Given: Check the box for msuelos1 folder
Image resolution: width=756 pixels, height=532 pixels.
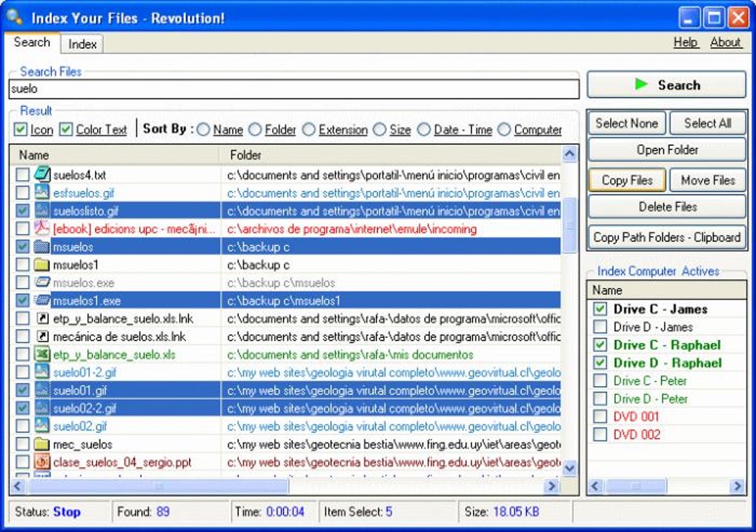Looking at the screenshot, I should (22, 265).
